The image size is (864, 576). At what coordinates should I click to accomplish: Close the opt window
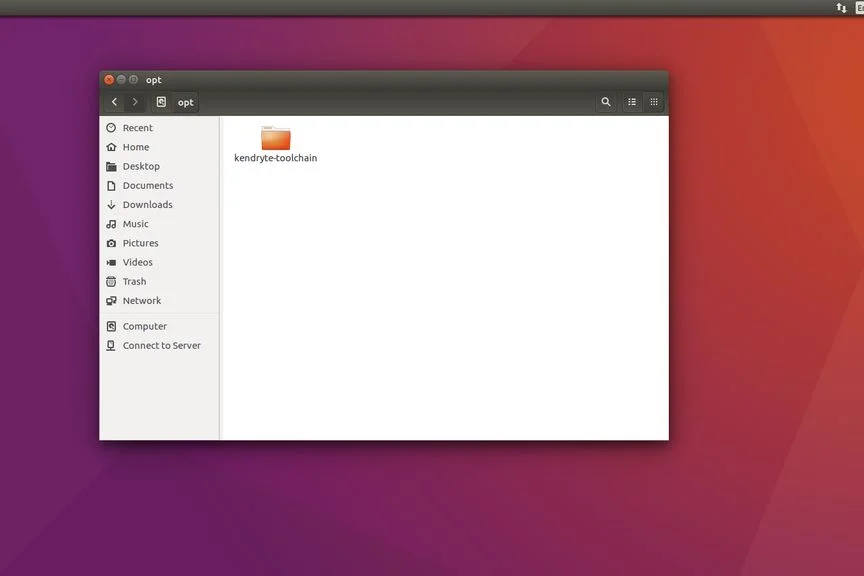point(109,79)
